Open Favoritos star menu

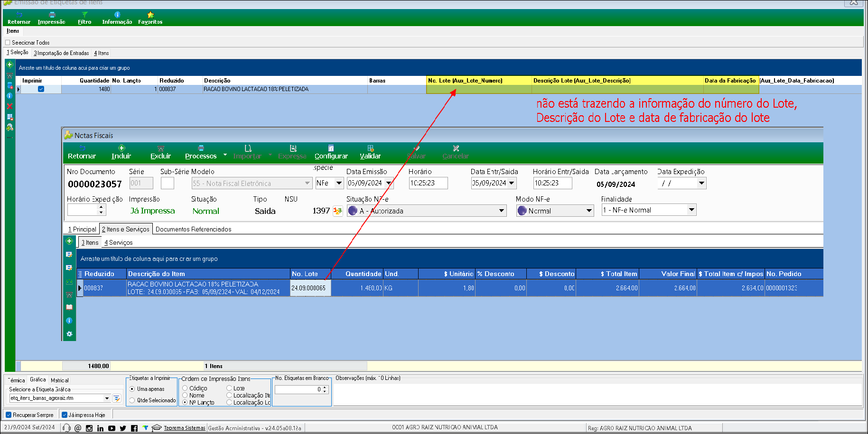150,18
